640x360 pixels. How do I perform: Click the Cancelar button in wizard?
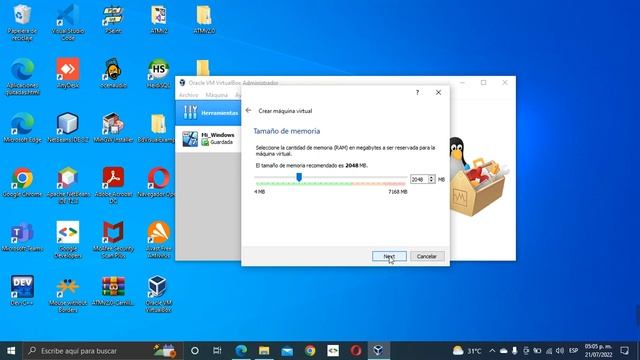point(427,256)
